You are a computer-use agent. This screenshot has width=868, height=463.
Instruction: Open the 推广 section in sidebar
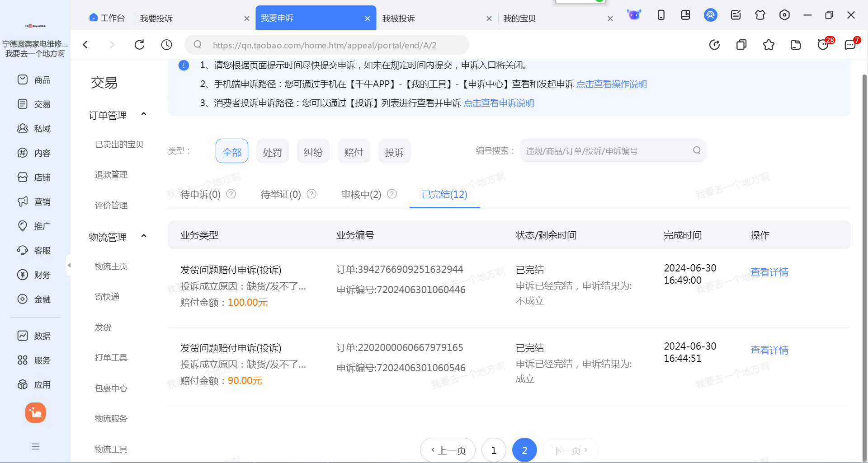pyautogui.click(x=34, y=226)
